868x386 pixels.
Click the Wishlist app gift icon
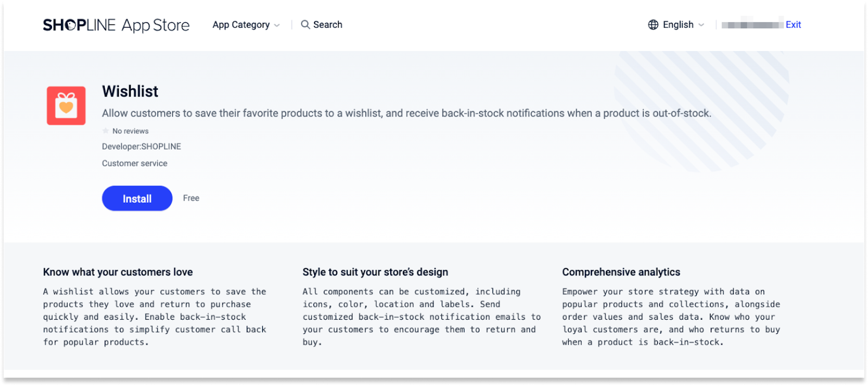pos(66,106)
